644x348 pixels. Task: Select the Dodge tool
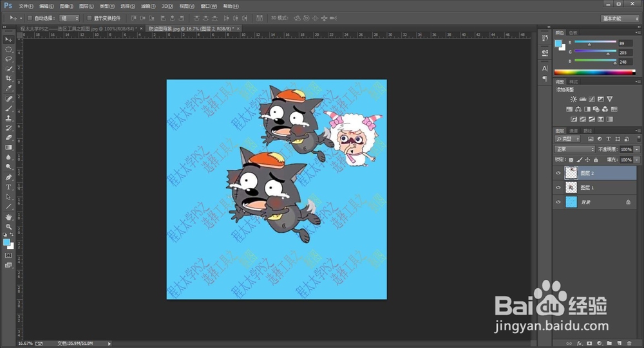click(x=8, y=167)
